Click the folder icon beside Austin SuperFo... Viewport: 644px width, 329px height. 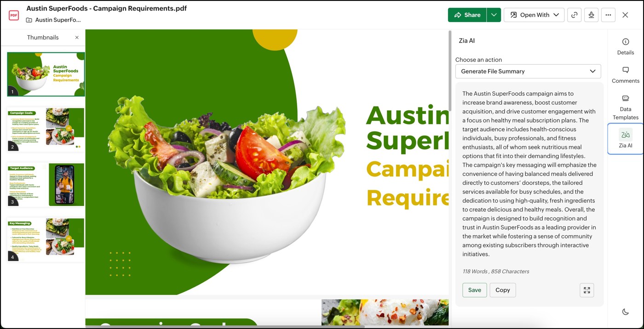tap(29, 20)
